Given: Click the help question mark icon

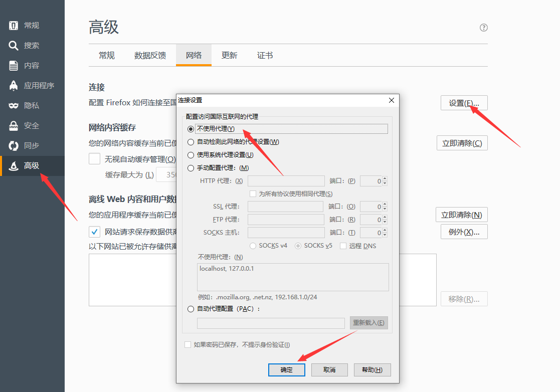Looking at the screenshot, I should pos(483,28).
